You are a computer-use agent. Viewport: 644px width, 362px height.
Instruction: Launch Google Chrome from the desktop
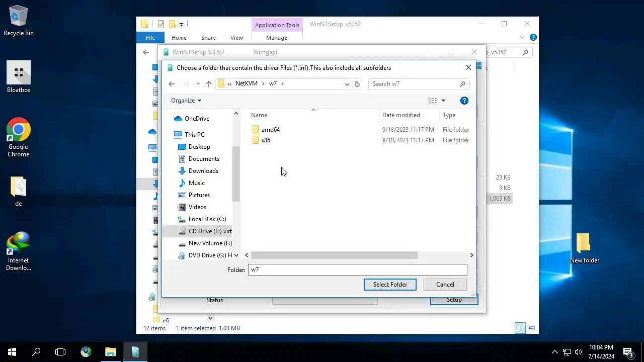[19, 137]
